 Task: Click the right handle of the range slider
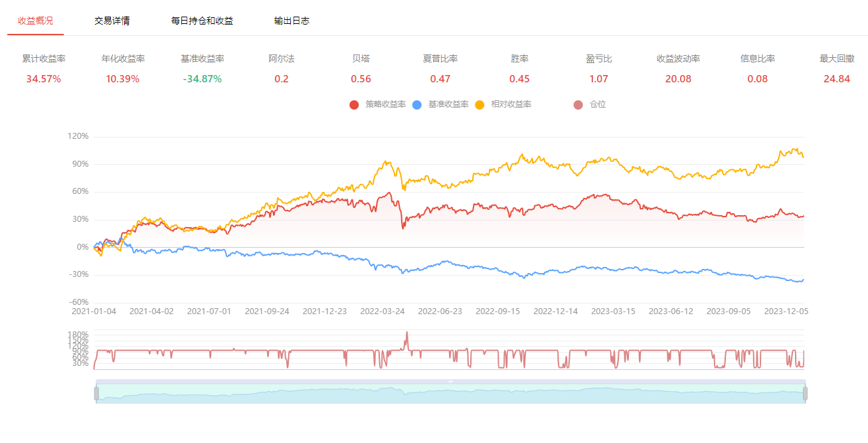(x=806, y=393)
